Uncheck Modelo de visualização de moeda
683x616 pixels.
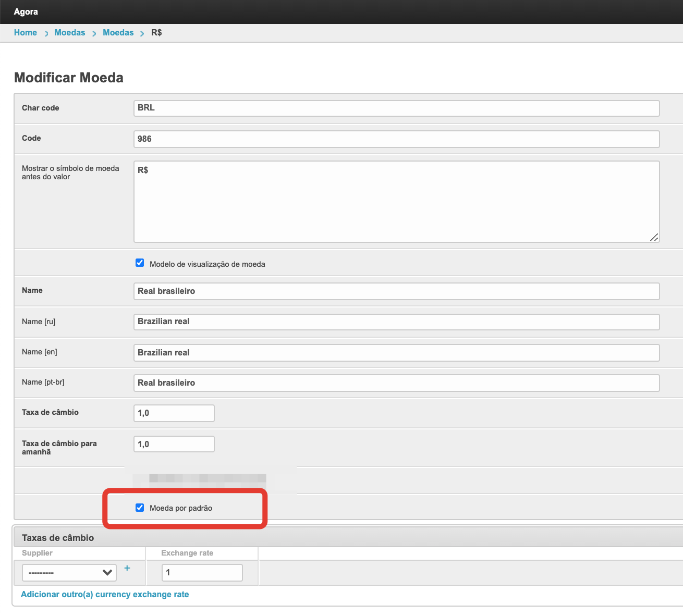pyautogui.click(x=140, y=263)
